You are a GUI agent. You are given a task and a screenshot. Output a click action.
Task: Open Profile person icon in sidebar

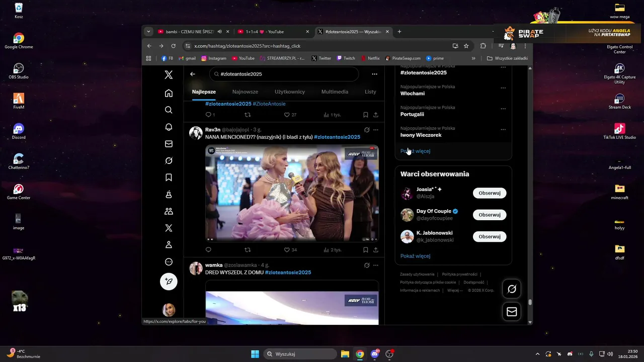pos(169,245)
